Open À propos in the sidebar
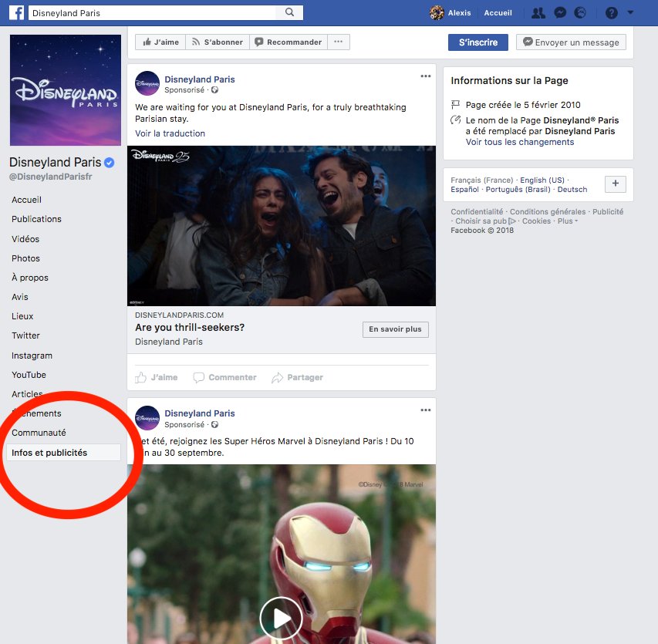The height and width of the screenshot is (644, 658). pyautogui.click(x=30, y=278)
